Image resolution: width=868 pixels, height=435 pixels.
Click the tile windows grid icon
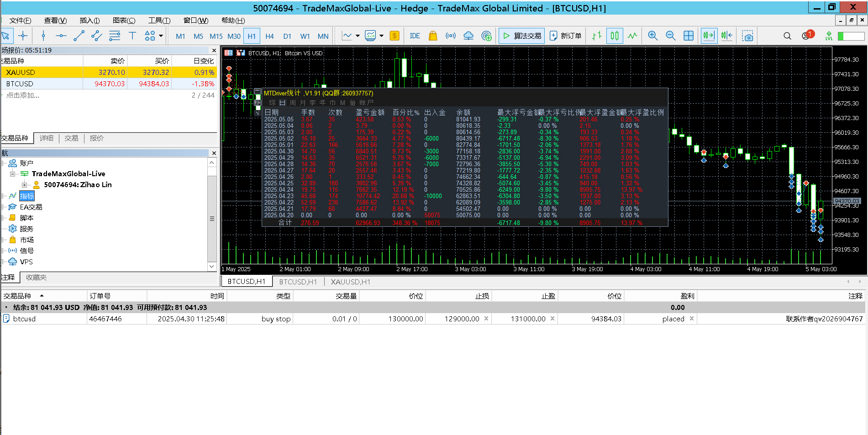tap(688, 36)
